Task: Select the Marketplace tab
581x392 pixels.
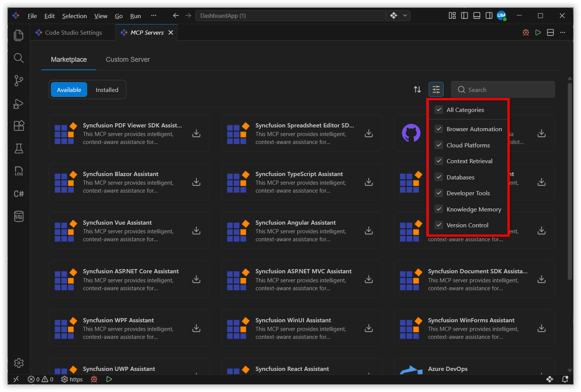Action: [69, 60]
